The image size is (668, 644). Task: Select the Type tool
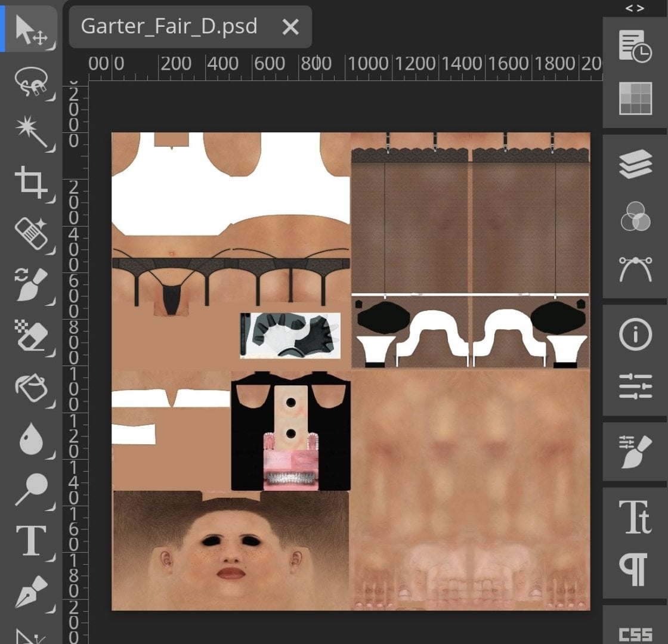(31, 540)
